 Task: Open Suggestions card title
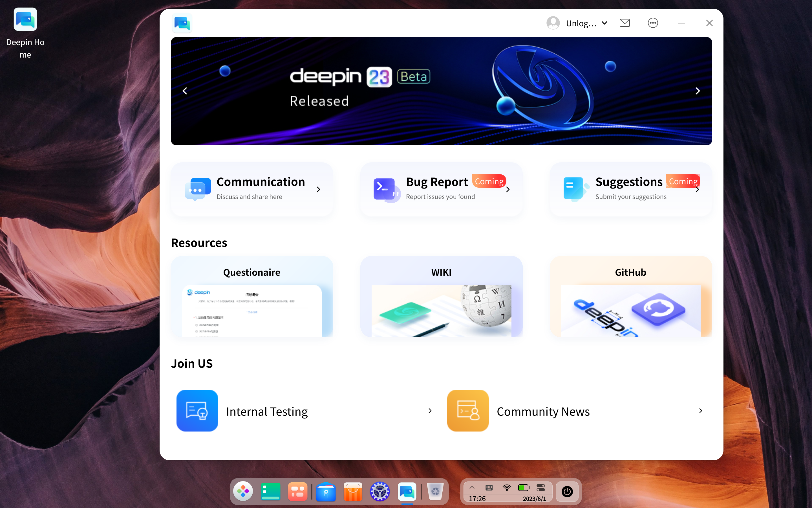[x=629, y=182]
